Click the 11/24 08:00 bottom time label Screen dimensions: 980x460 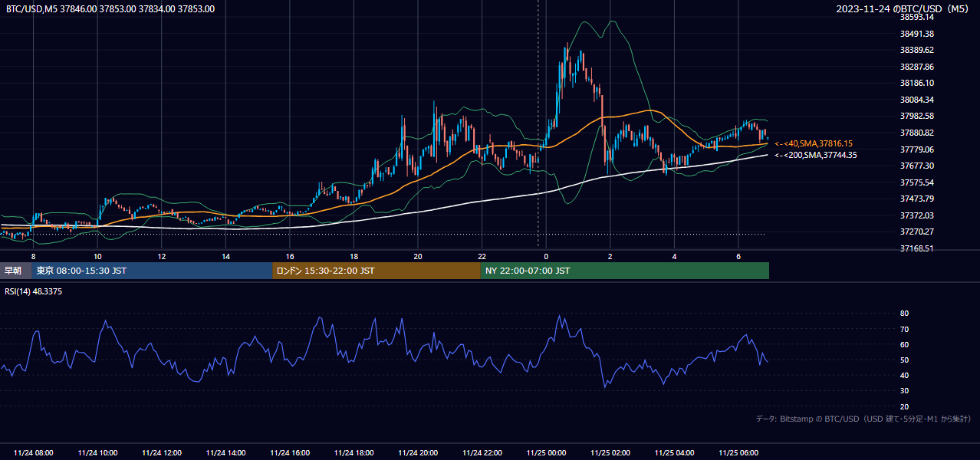[34, 453]
